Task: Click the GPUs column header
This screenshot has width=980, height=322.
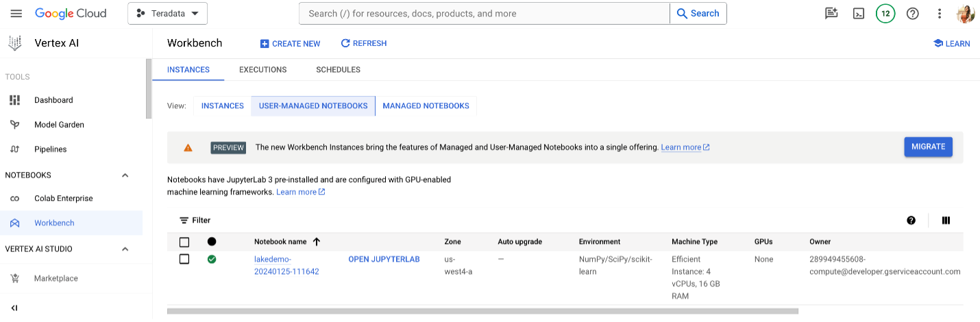Action: pyautogui.click(x=763, y=242)
